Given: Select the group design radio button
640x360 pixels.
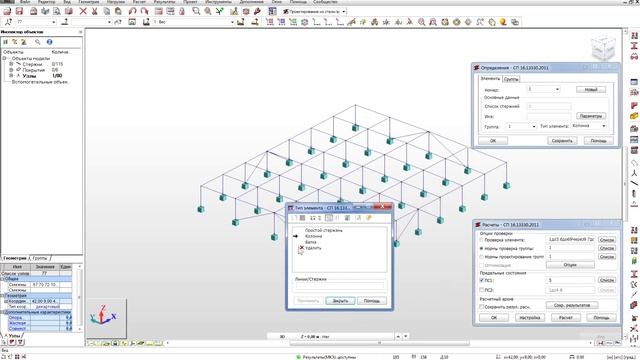Looking at the screenshot, I should [x=482, y=257].
